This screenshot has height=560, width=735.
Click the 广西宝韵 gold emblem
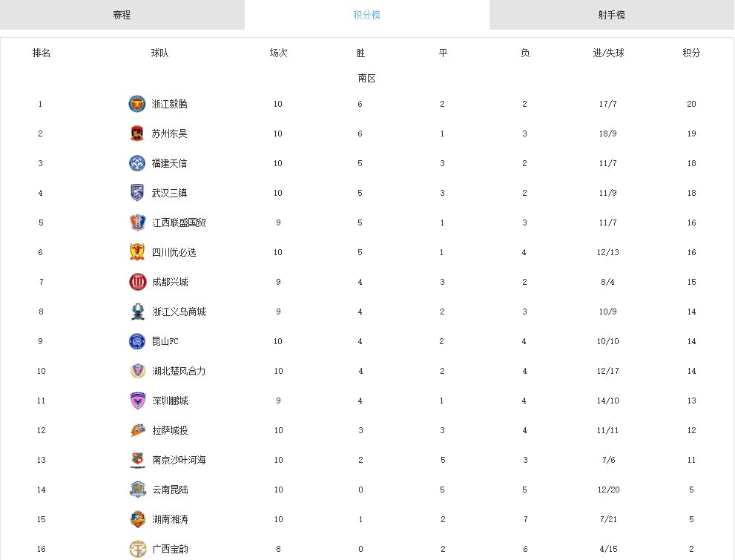[138, 549]
